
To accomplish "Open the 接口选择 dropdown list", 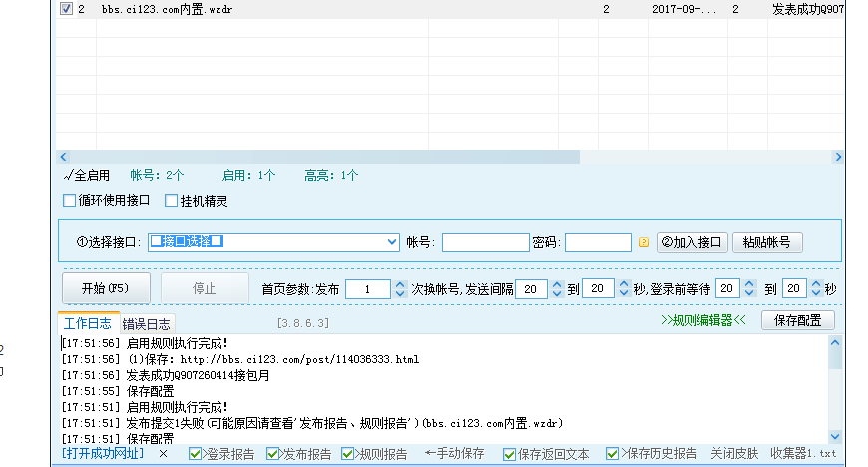I will (392, 242).
